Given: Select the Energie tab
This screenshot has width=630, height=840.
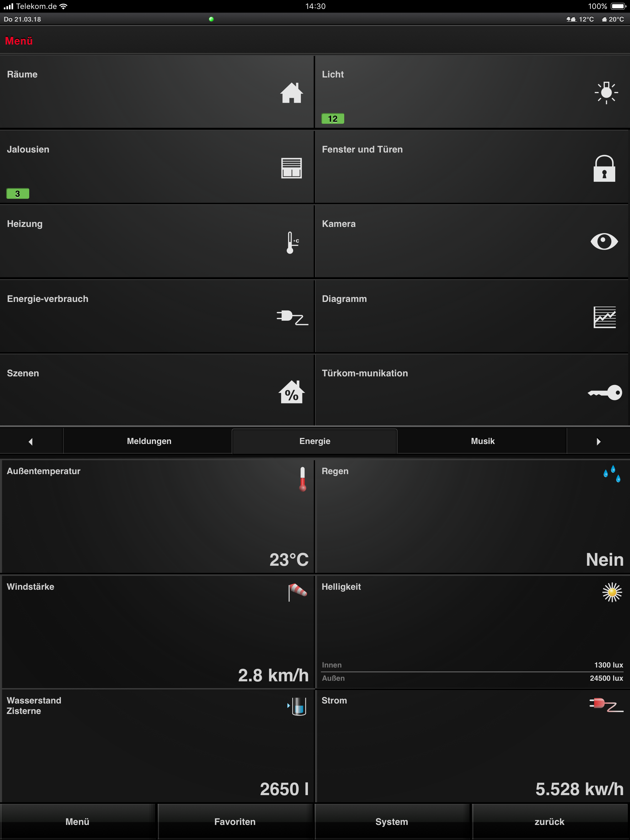Looking at the screenshot, I should (x=315, y=441).
